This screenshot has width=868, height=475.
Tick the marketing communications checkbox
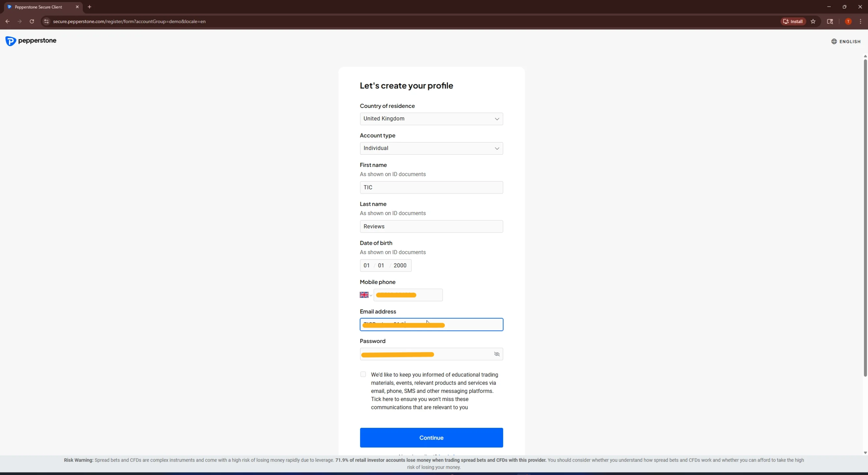pos(363,374)
